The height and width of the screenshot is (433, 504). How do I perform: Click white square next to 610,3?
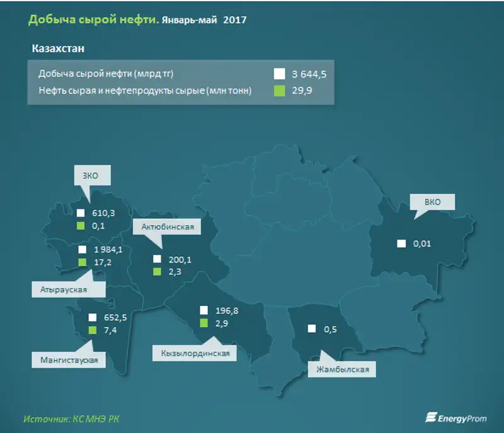[x=80, y=213]
